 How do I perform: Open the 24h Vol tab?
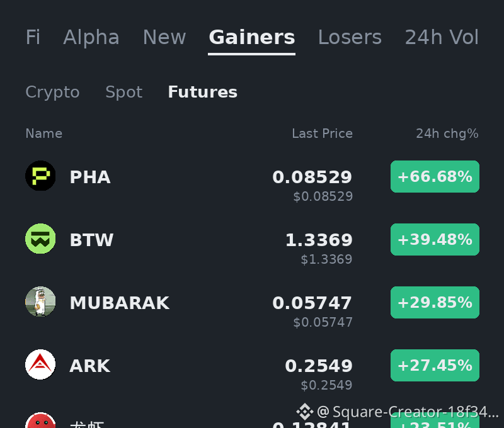(442, 37)
